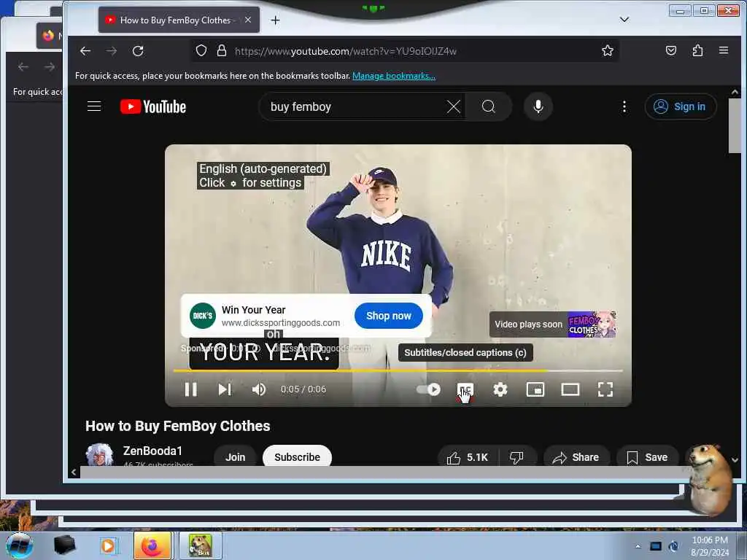Viewport: 747px width, 560px height.
Task: Click the back arrow in background Firefox window
Action: pyautogui.click(x=23, y=66)
